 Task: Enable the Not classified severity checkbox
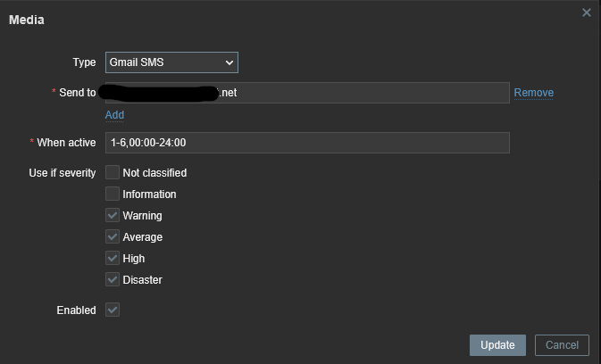click(113, 172)
